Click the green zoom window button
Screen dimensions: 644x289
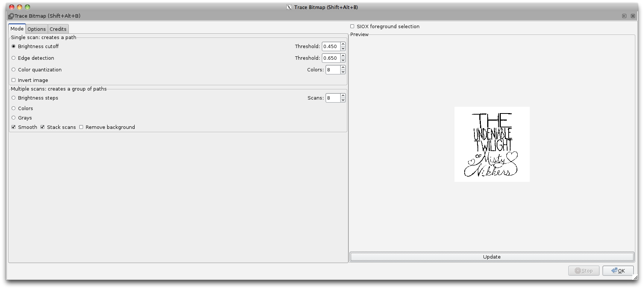click(x=27, y=7)
